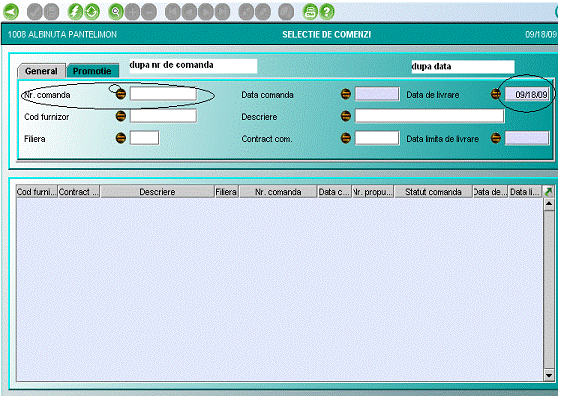Screen dimensions: 561x396
Task: Click operator icon beside Nr. comanda field
Action: (121, 94)
